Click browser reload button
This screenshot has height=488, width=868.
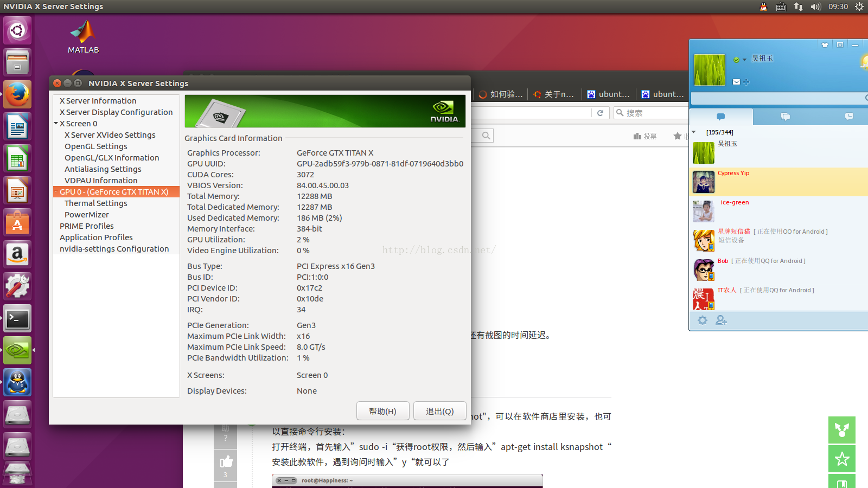[x=600, y=113]
